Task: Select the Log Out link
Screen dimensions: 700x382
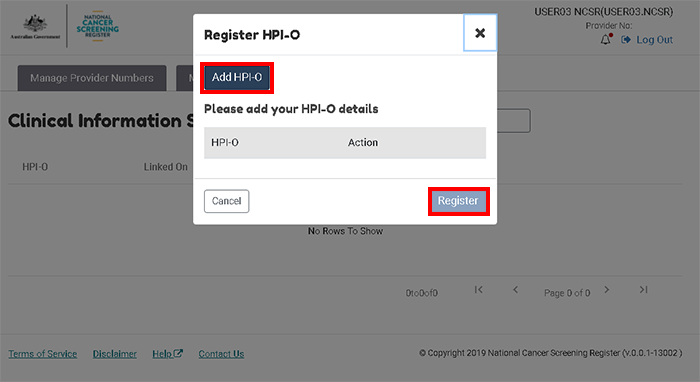Action: (654, 40)
